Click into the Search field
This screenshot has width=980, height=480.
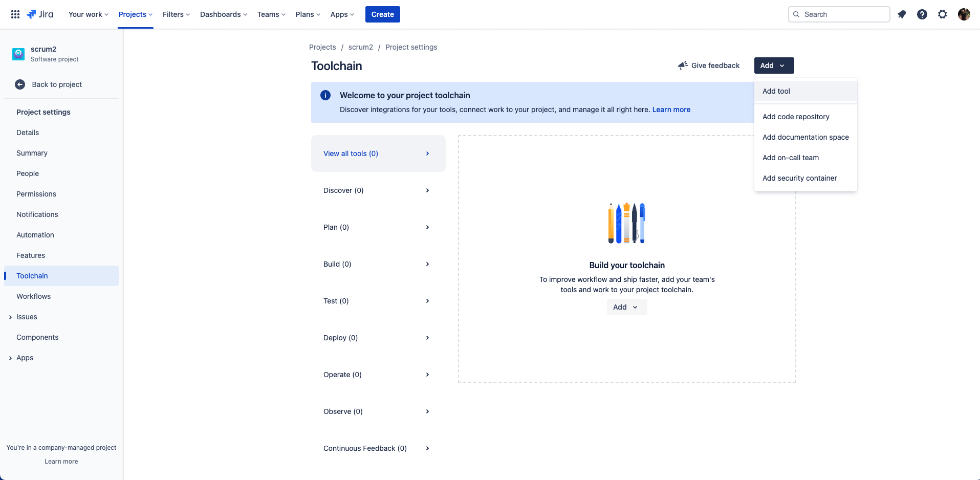(839, 14)
